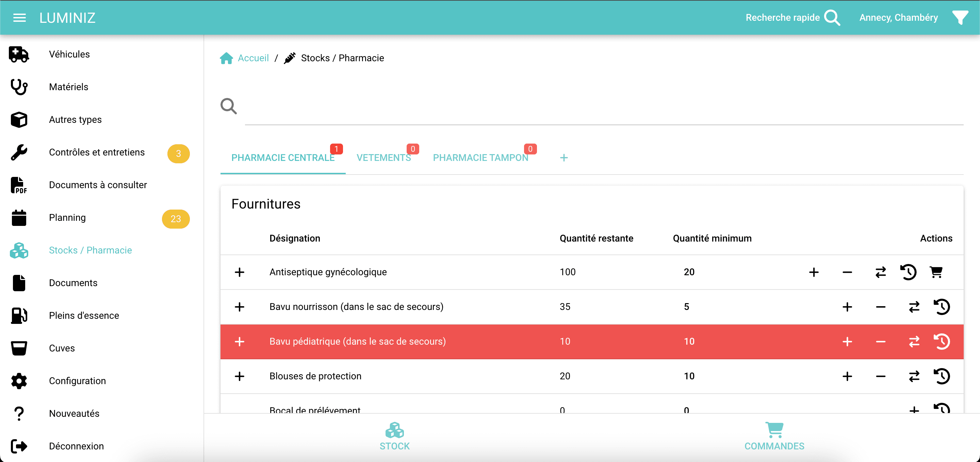Add a new pharmacy tab with the plus button
The width and height of the screenshot is (980, 462).
point(563,158)
